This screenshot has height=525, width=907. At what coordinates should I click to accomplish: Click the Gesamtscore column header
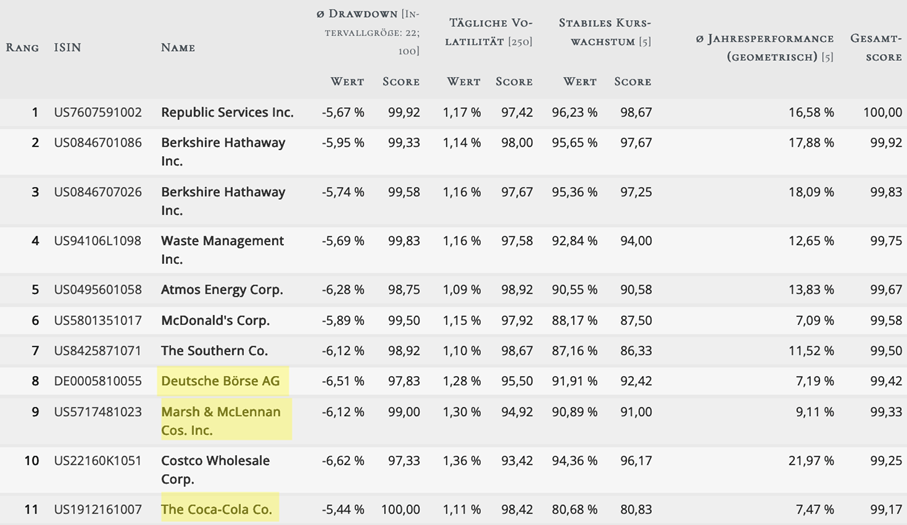pyautogui.click(x=876, y=47)
